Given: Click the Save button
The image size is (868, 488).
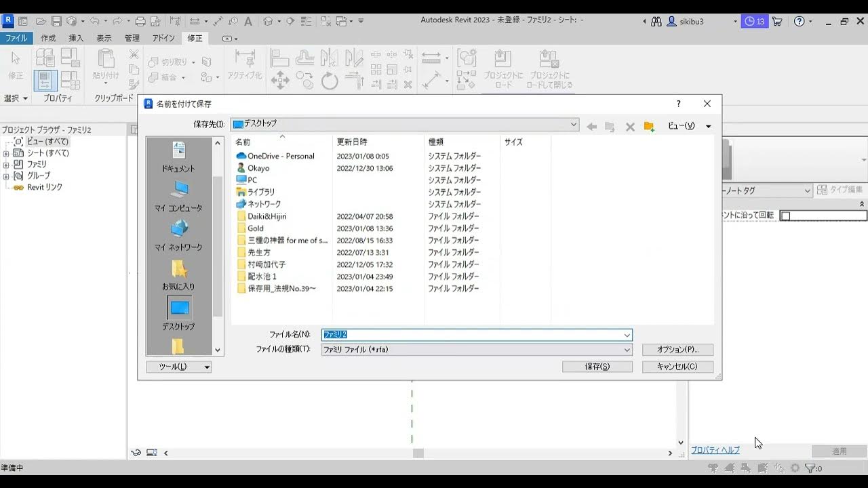Looking at the screenshot, I should [597, 367].
